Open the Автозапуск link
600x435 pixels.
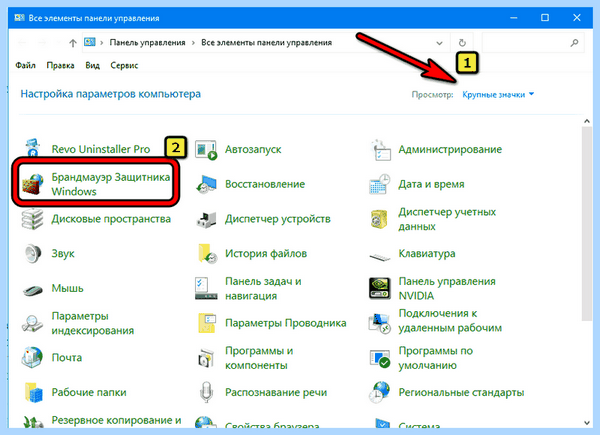coord(253,149)
